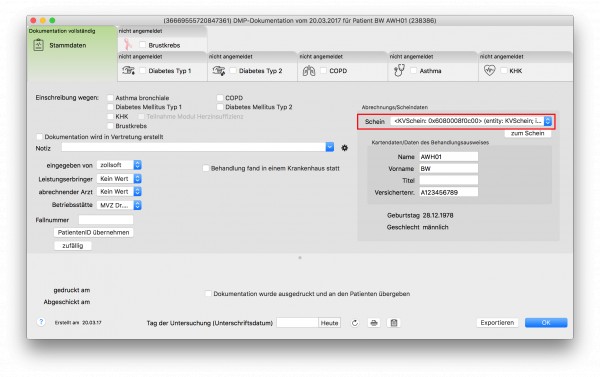Open the Notiz gear settings icon

344,148
